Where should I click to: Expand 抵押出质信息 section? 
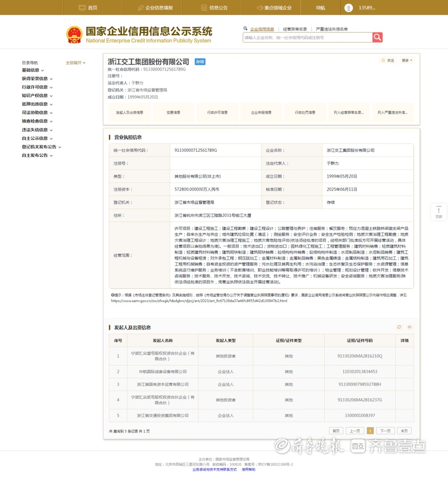point(37,104)
